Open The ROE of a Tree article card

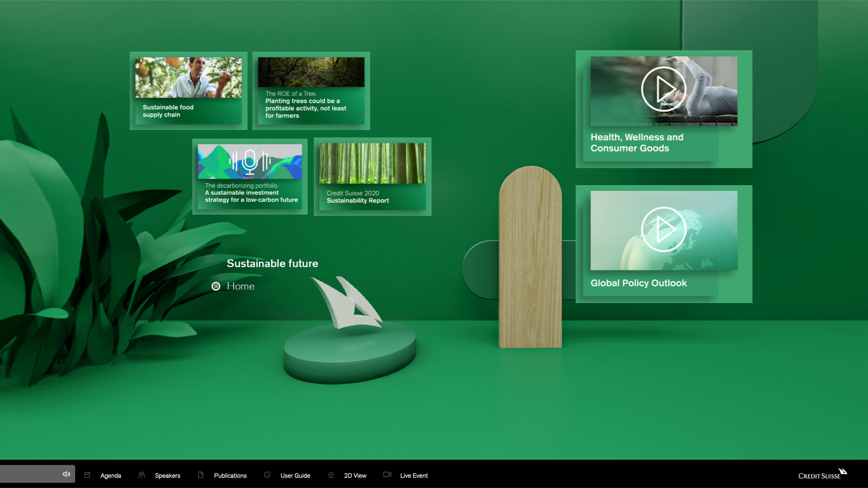311,90
